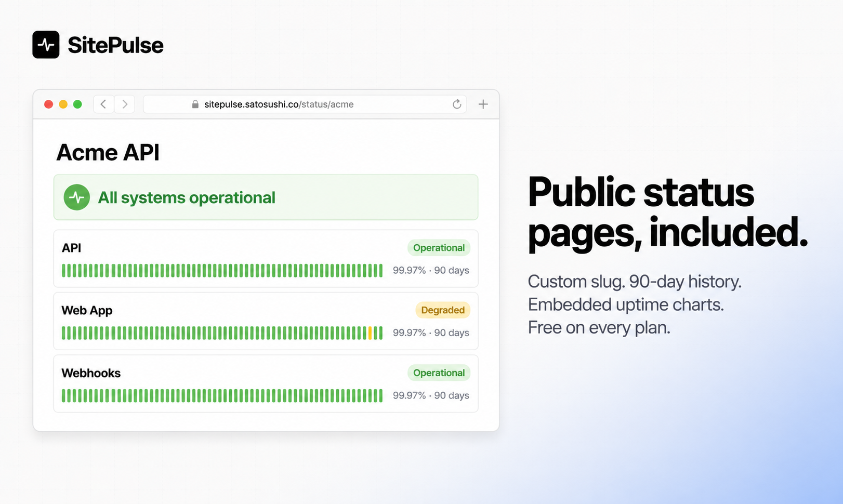Click the Degraded badge for Web App
This screenshot has height=504, width=843.
coord(443,310)
